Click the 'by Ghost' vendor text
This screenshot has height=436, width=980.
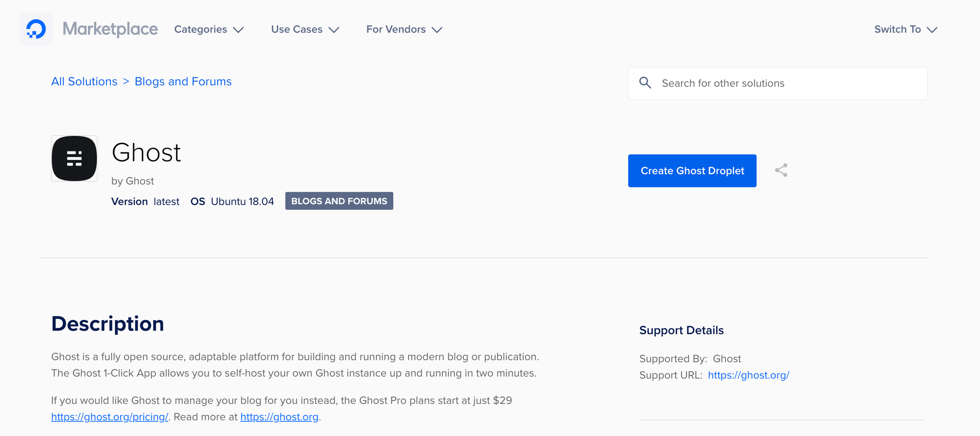coord(133,181)
